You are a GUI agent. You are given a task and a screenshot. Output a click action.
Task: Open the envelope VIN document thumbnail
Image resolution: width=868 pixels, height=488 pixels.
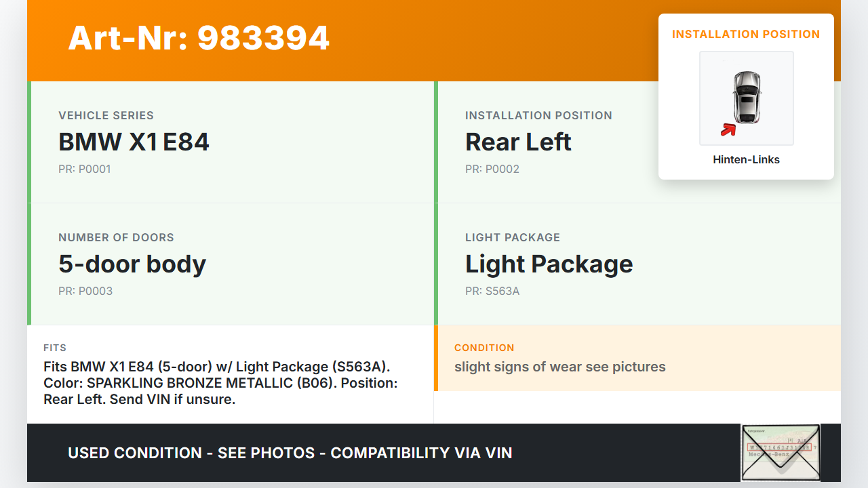click(781, 452)
